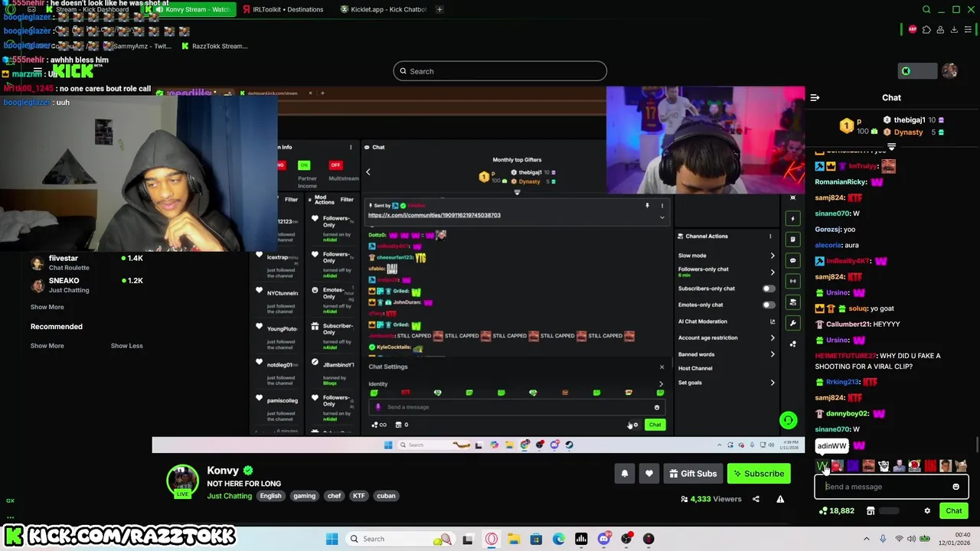Click the Windows taskbar Search box
980x551 pixels.
coord(399,539)
